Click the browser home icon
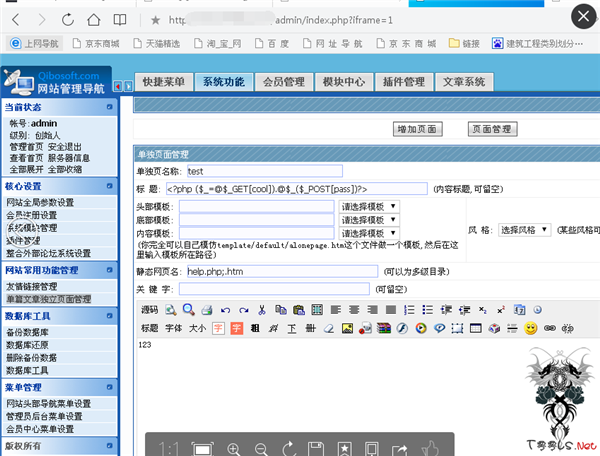 (x=94, y=19)
